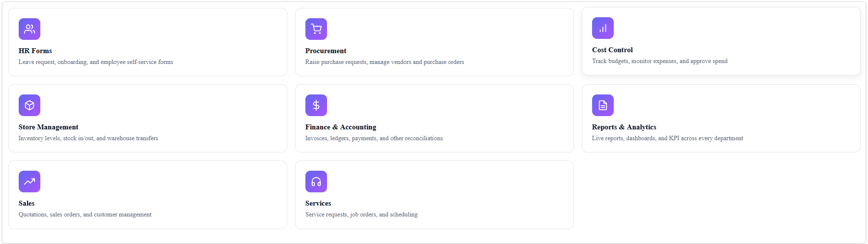This screenshot has width=868, height=244.
Task: Click 'Track budgets, monitor expenses' description
Action: click(660, 61)
